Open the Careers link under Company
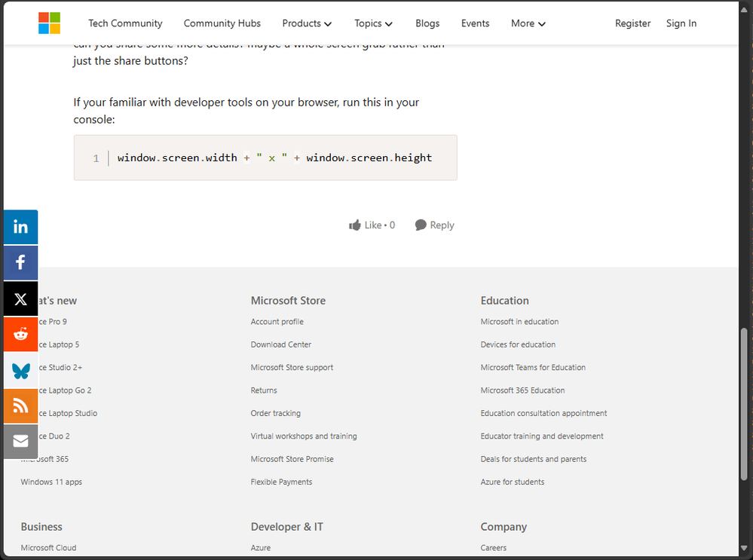 pyautogui.click(x=494, y=547)
